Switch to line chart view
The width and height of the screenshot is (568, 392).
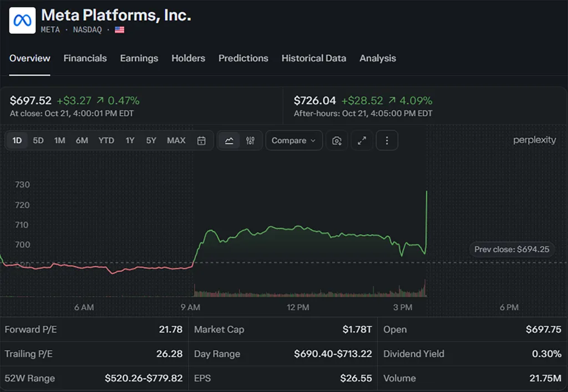click(x=229, y=140)
